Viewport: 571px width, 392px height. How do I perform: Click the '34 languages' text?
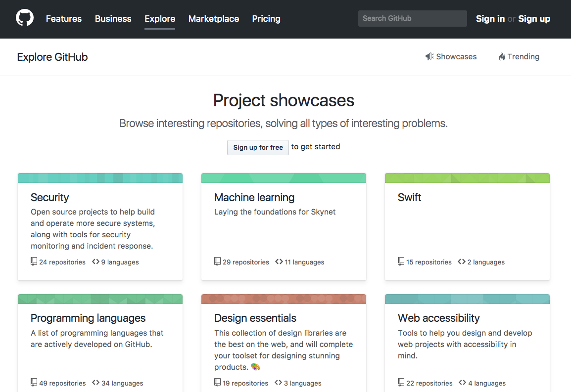pyautogui.click(x=122, y=383)
